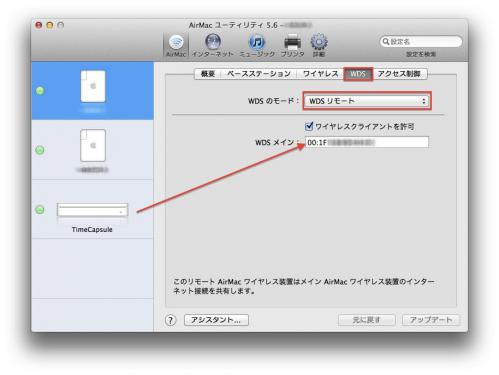Click the help question mark button
This screenshot has height=375, width=499.
coord(170,320)
